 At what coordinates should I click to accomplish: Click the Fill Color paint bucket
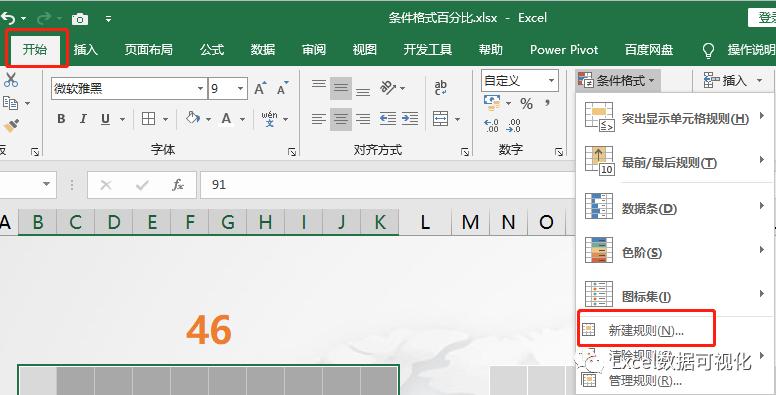(x=193, y=118)
